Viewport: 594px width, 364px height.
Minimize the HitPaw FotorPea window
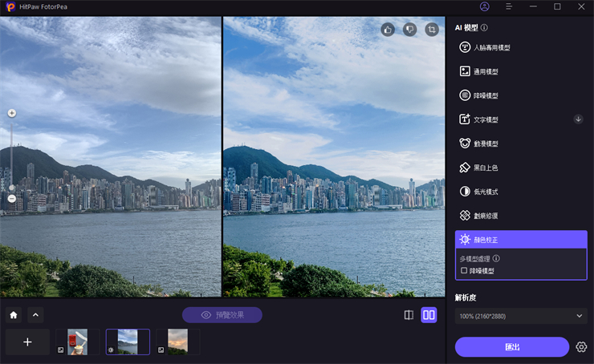click(x=533, y=6)
